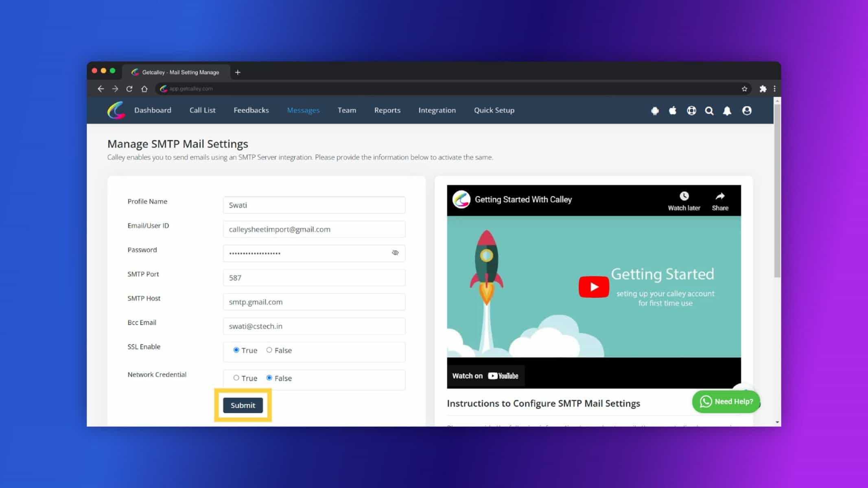Click the Bcc Email input field
868x488 pixels.
click(314, 326)
